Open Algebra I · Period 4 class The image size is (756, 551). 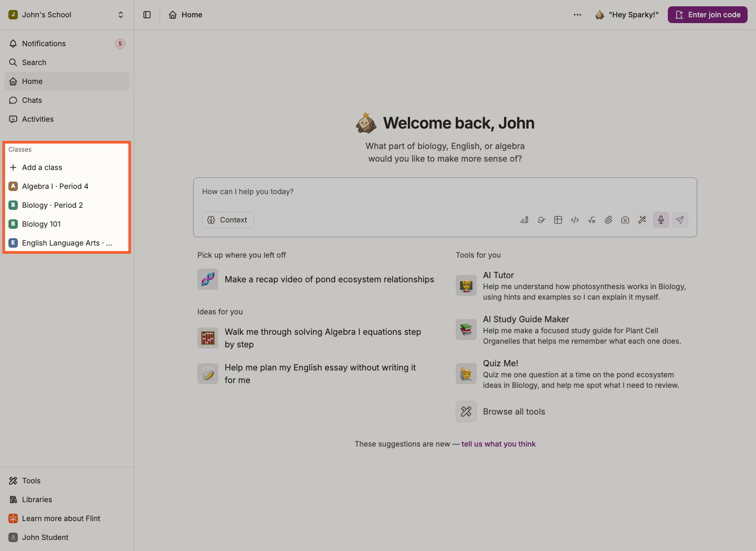pyautogui.click(x=67, y=186)
